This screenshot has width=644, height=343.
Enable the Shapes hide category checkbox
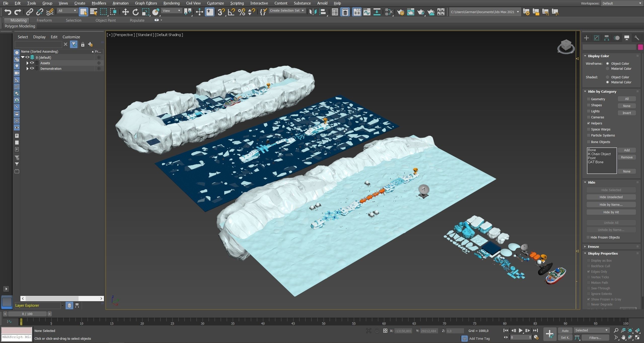(x=588, y=105)
